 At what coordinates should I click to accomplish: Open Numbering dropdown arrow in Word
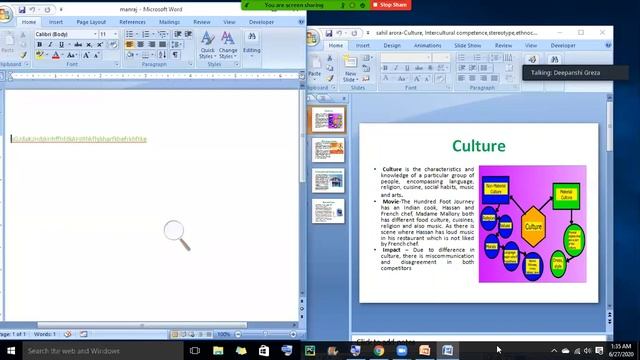point(153,34)
